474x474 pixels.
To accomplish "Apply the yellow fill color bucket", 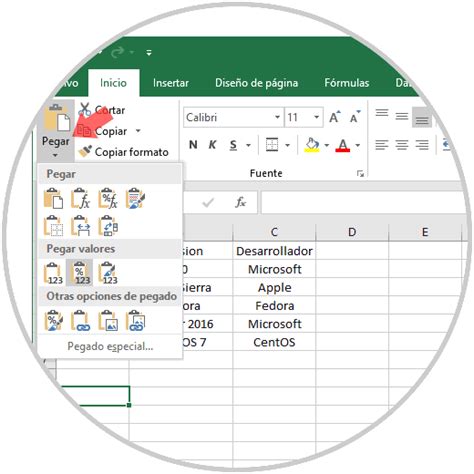I will (x=312, y=145).
